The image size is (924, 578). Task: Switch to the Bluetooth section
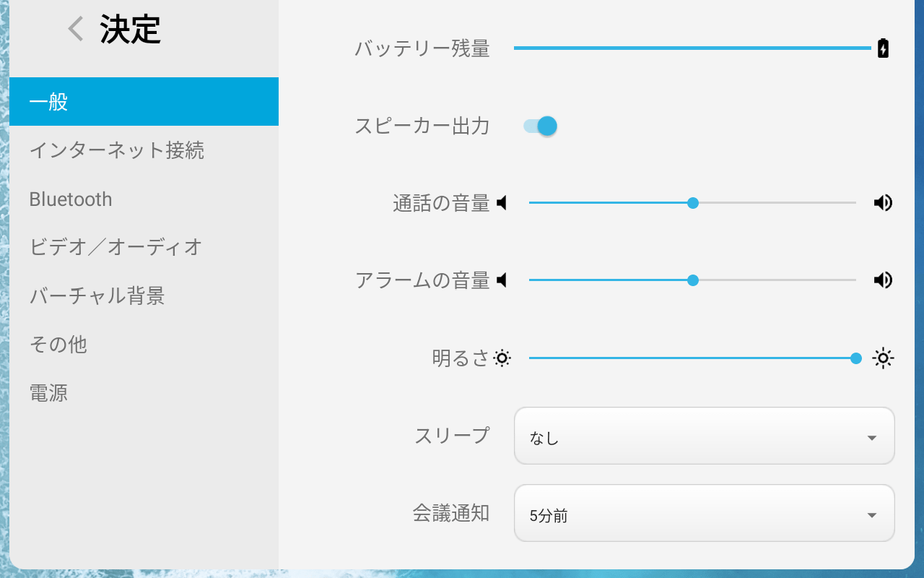pyautogui.click(x=70, y=199)
